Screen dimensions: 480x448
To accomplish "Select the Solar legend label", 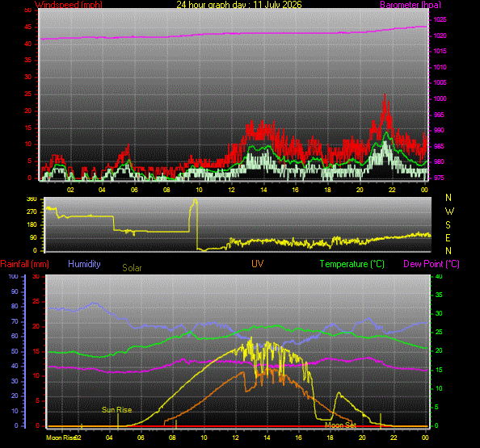I will click(x=132, y=268).
